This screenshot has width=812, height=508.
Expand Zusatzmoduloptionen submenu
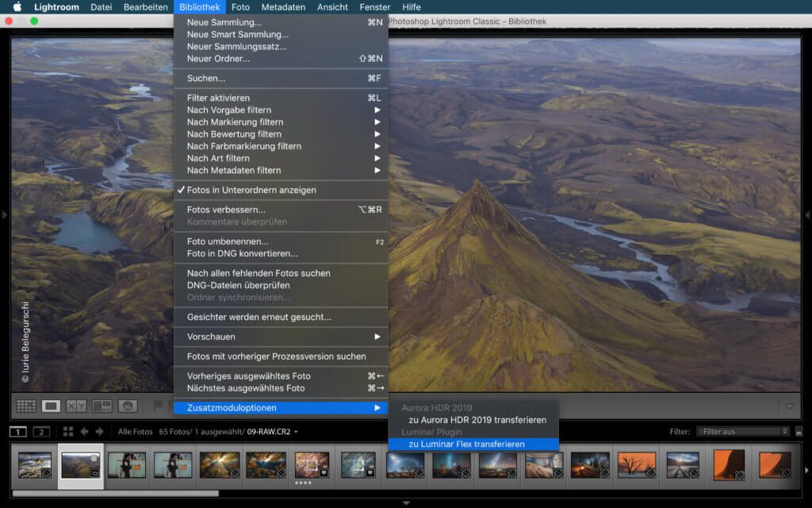[282, 408]
